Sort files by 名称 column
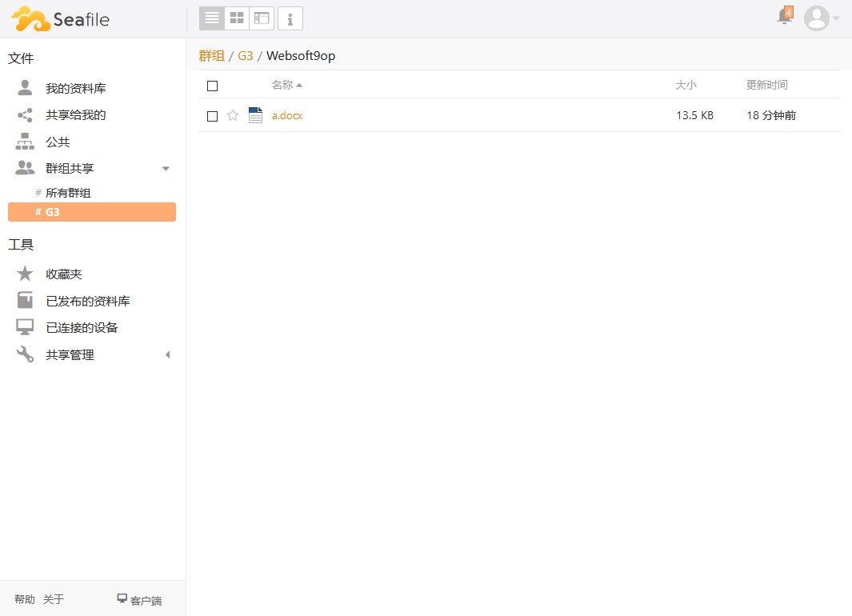 (x=282, y=85)
